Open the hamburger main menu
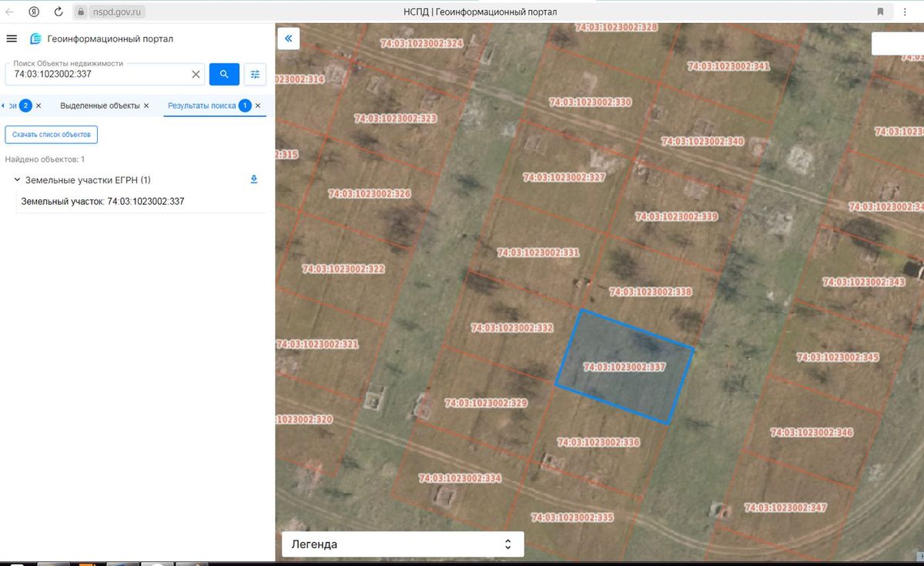924x566 pixels. pyautogui.click(x=11, y=39)
